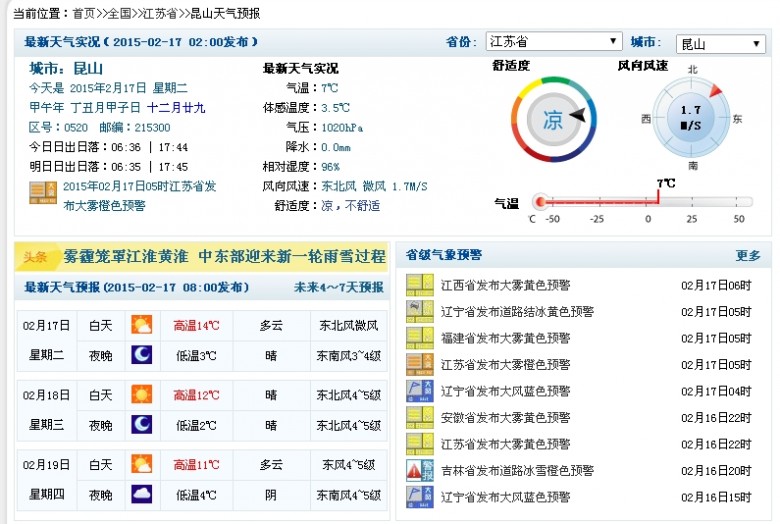Open the 未来4~7天预报 extended forecast link

pyautogui.click(x=338, y=287)
